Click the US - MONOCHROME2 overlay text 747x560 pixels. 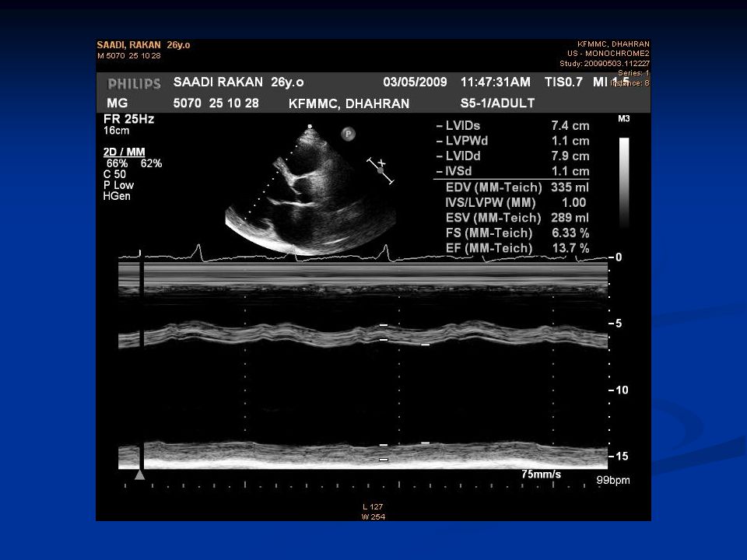point(608,54)
